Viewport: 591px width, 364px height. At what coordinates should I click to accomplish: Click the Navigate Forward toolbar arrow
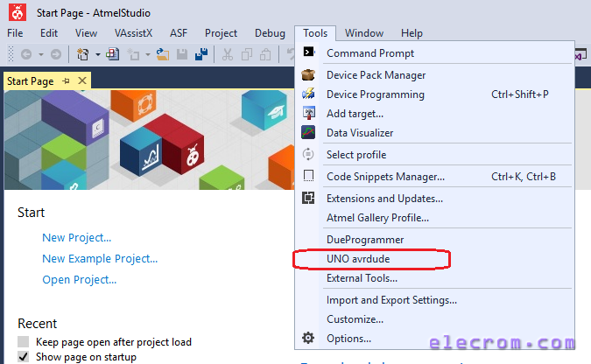tap(56, 54)
